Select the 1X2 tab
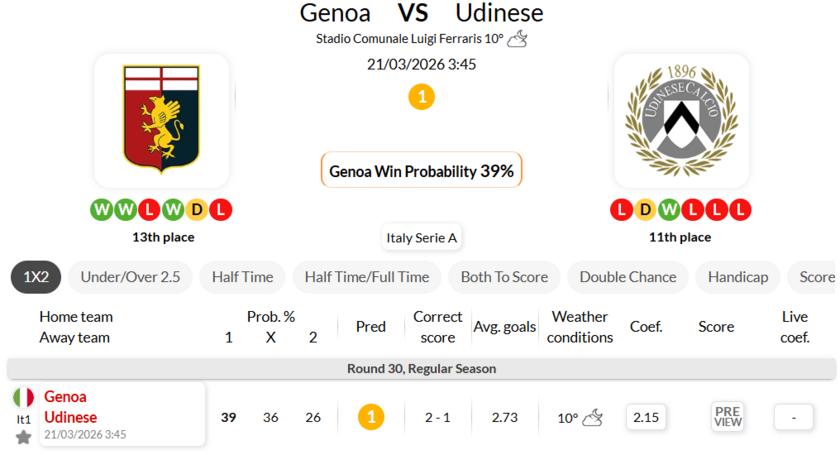The width and height of the screenshot is (840, 455). point(36,277)
